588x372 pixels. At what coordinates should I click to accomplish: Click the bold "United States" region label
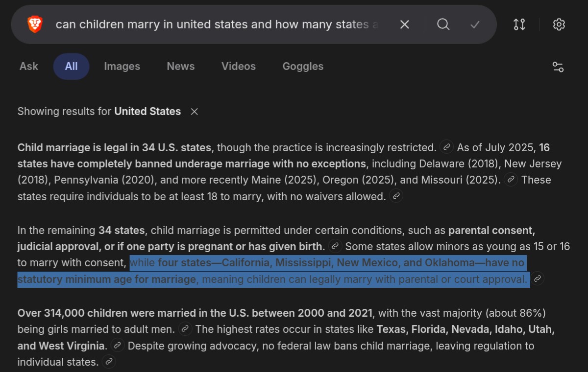tap(147, 112)
